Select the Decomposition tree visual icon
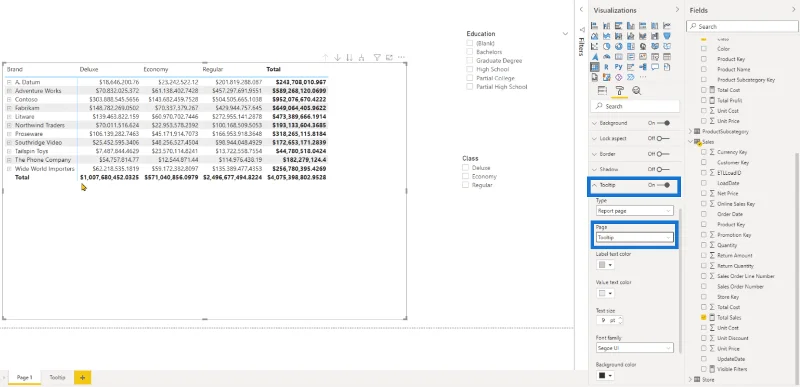Image resolution: width=800 pixels, height=387 pixels. 643,67
